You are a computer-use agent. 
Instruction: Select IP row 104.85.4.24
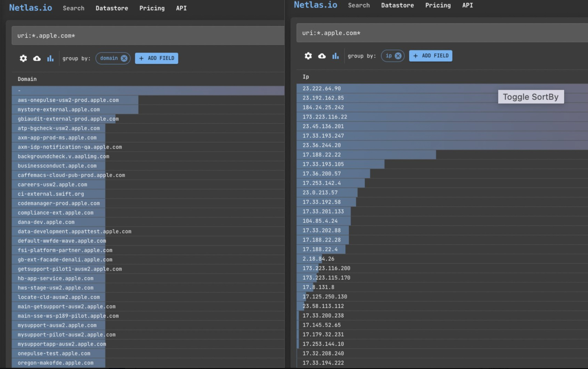(442, 221)
